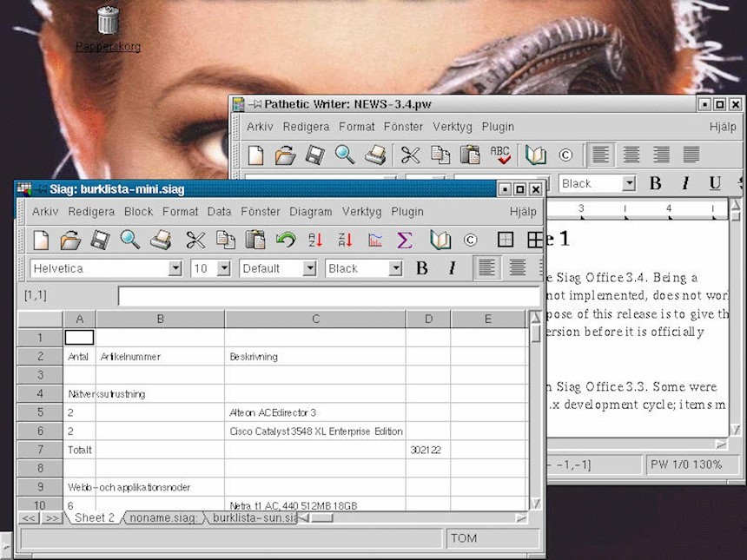Click the copyright icon in Siag toolbar
Image resolution: width=747 pixels, height=560 pixels.
pos(470,240)
